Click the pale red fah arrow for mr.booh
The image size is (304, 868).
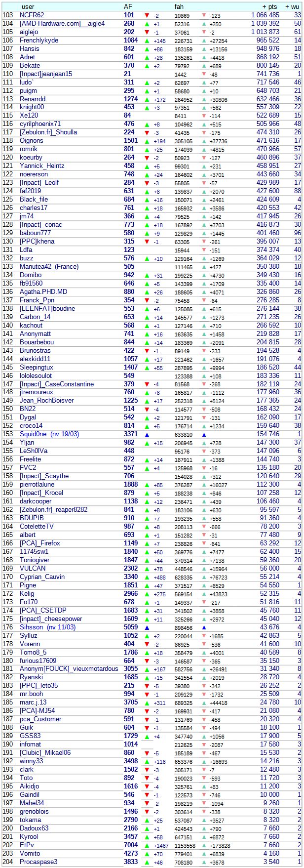(x=204, y=695)
